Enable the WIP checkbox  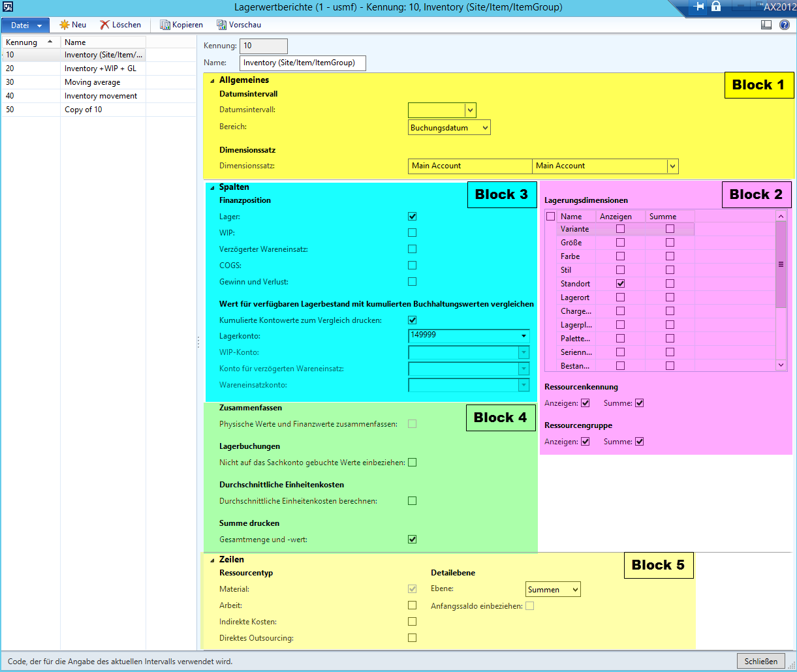[412, 233]
